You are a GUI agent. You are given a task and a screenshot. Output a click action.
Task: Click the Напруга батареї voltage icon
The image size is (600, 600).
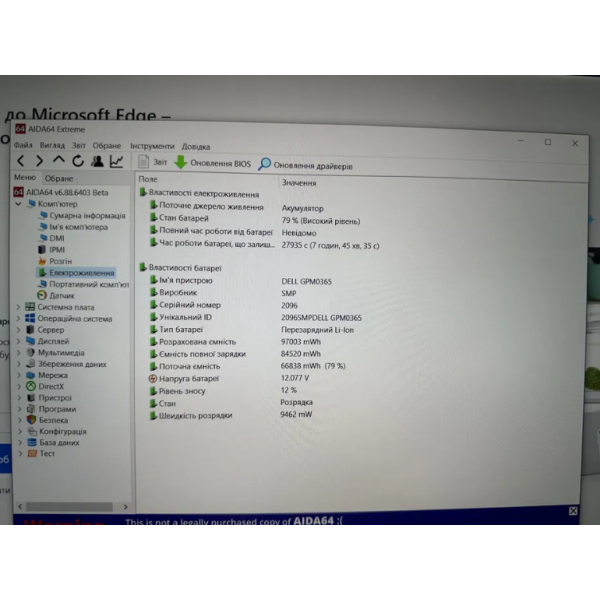coord(153,378)
